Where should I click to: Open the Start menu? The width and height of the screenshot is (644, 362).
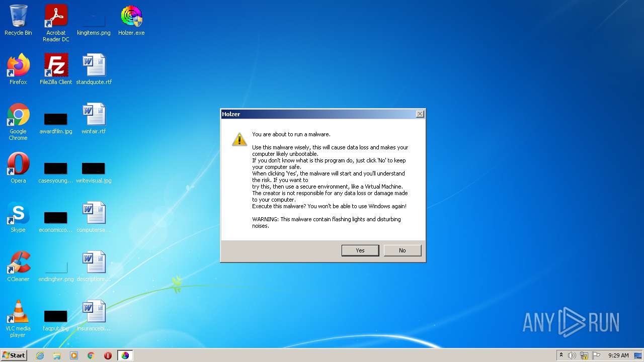14,355
